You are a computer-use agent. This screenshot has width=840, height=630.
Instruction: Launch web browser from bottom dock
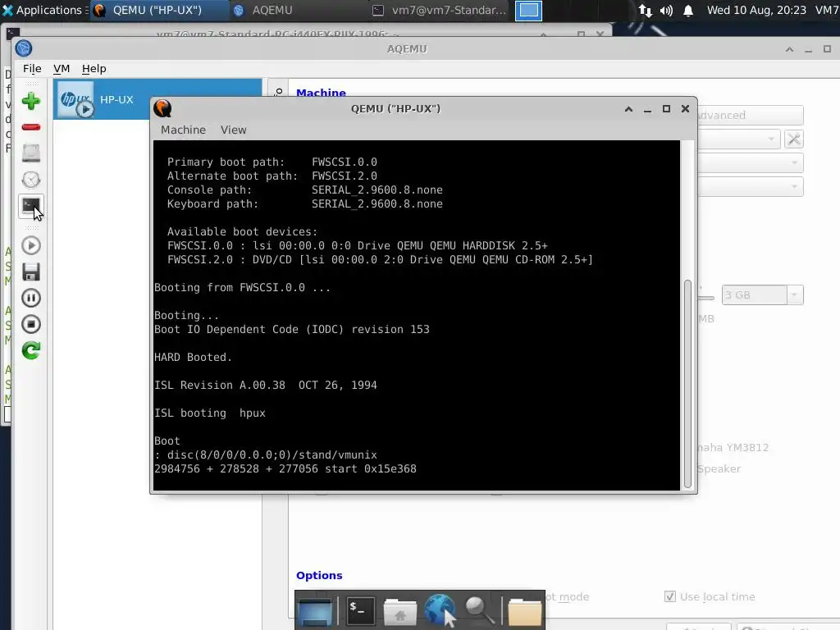click(x=440, y=610)
